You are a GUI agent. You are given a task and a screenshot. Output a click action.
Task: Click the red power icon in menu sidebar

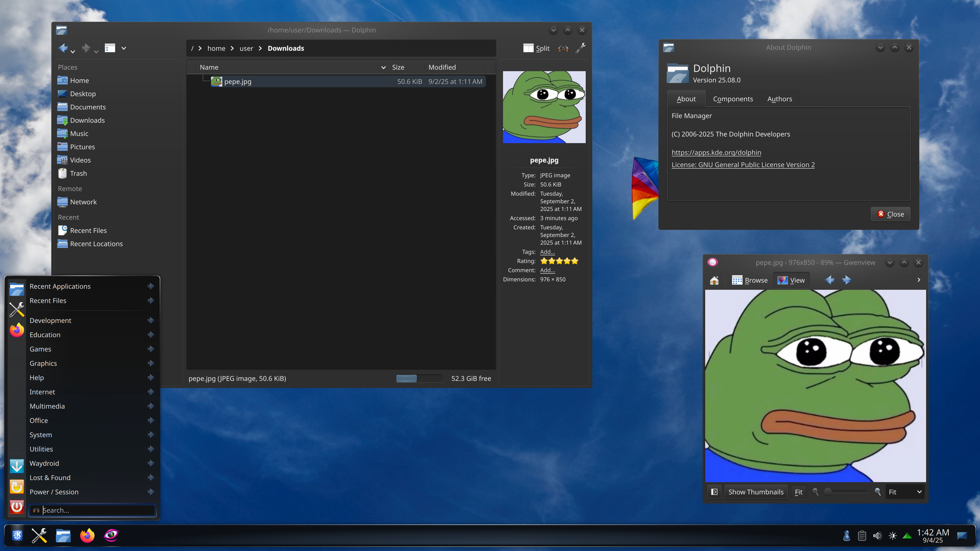pyautogui.click(x=17, y=507)
